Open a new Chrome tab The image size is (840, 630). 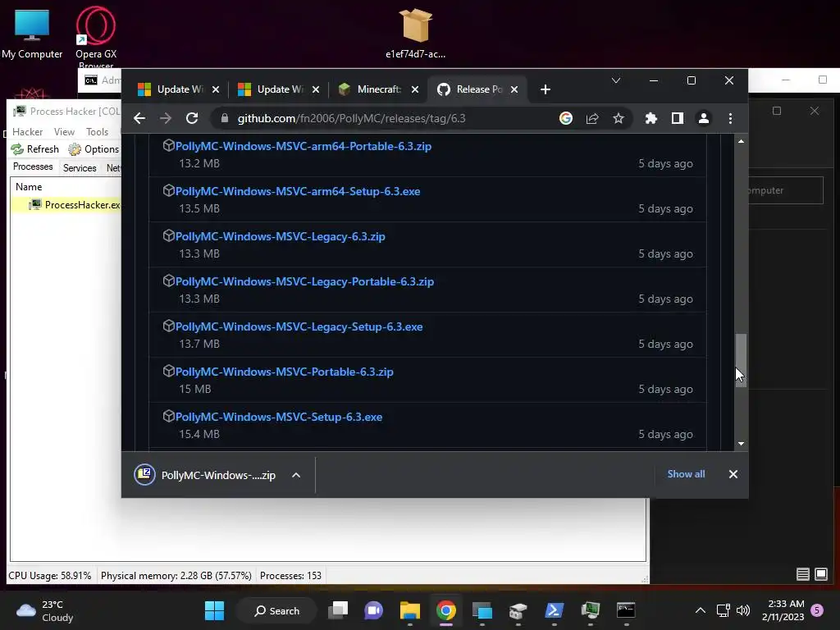point(546,89)
